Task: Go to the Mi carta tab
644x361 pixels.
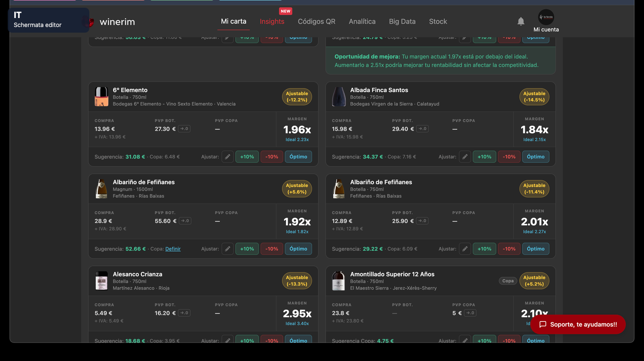Action: [234, 21]
